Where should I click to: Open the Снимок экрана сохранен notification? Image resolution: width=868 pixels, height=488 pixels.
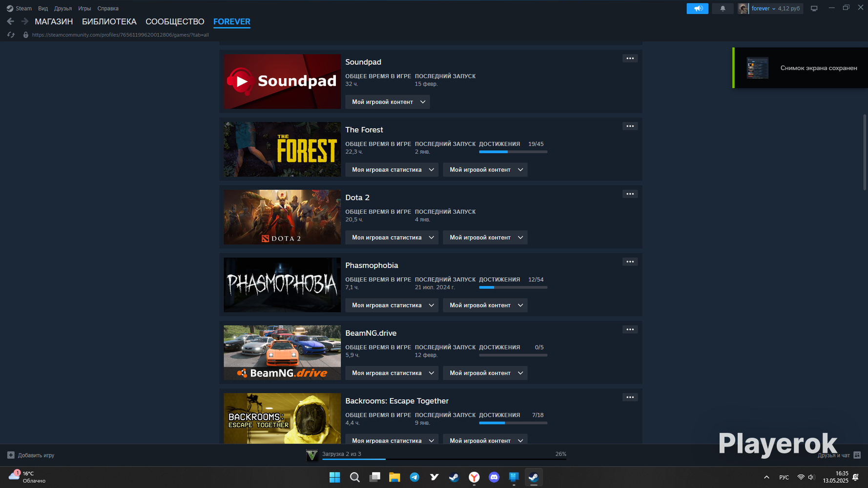(x=801, y=68)
